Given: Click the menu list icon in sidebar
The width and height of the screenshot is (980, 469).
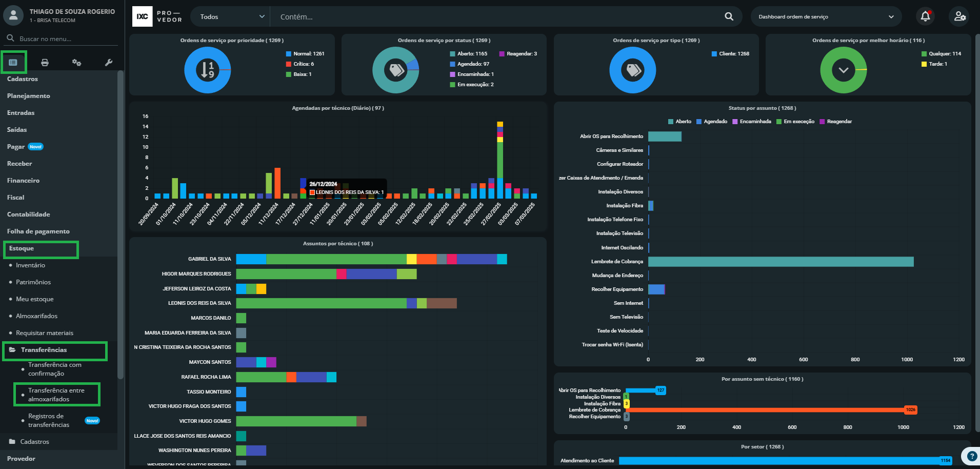Looking at the screenshot, I should point(13,63).
